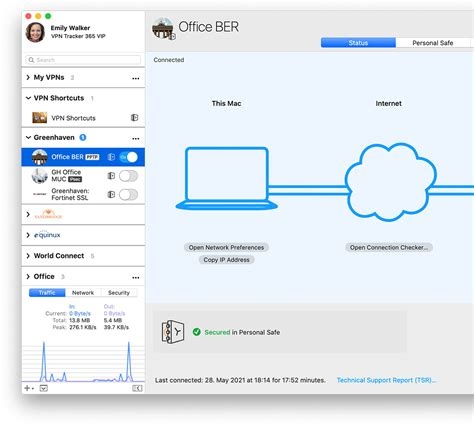Click the 'Last connected: 28. May 2021' text
The image size is (474, 426).
click(240, 380)
